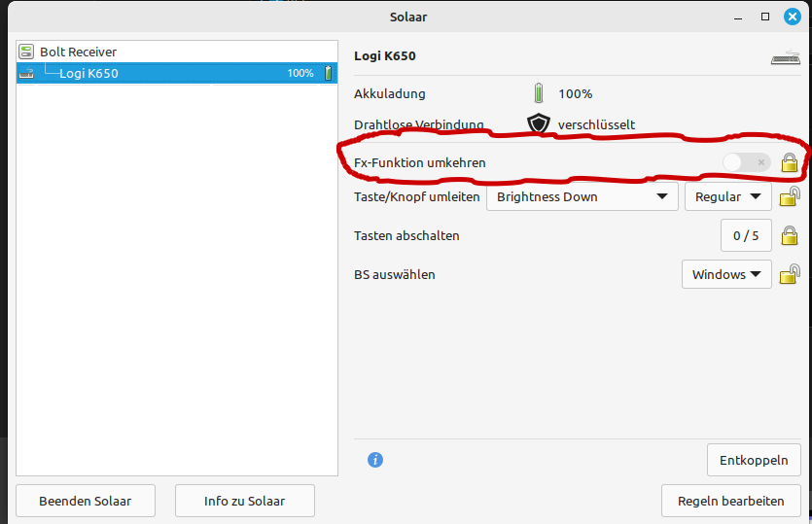Click lock icon for BS auswählen
Viewport: 812px width, 524px height.
pyautogui.click(x=790, y=274)
